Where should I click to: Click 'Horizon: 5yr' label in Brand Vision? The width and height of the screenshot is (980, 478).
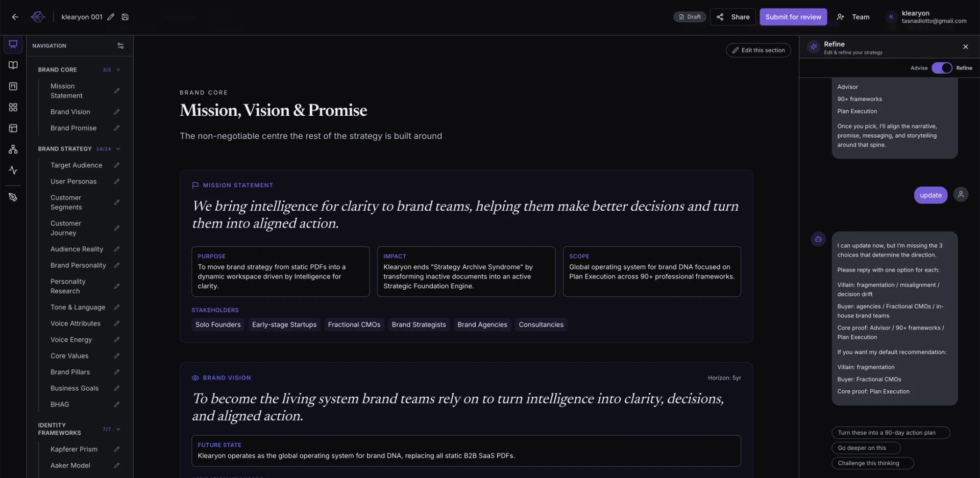click(724, 378)
